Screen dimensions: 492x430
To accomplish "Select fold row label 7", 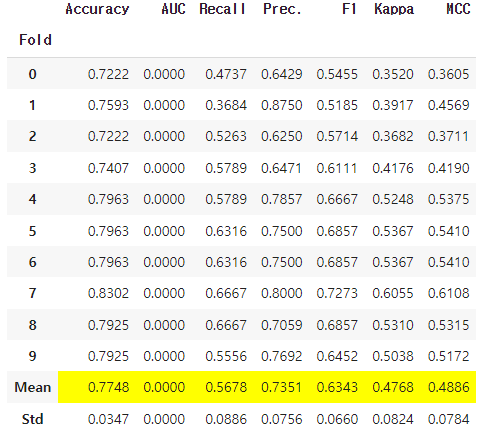I will pyautogui.click(x=32, y=293).
